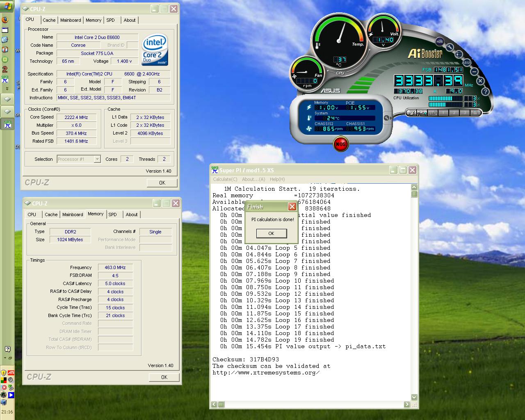Image resolution: width=525 pixels, height=420 pixels.
Task: Click the Checksum: 317B4D93 line
Action: click(246, 360)
